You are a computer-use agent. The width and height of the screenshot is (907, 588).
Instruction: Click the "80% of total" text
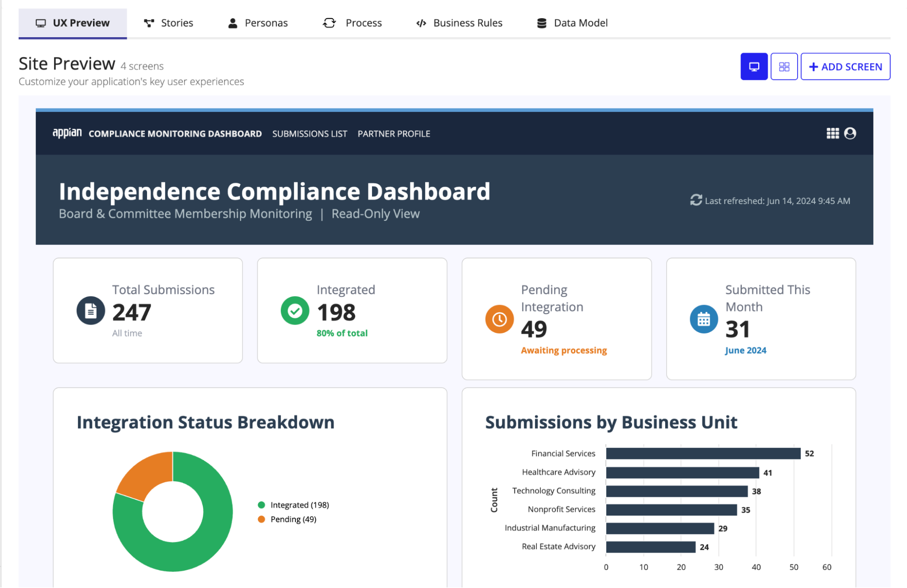coord(342,333)
